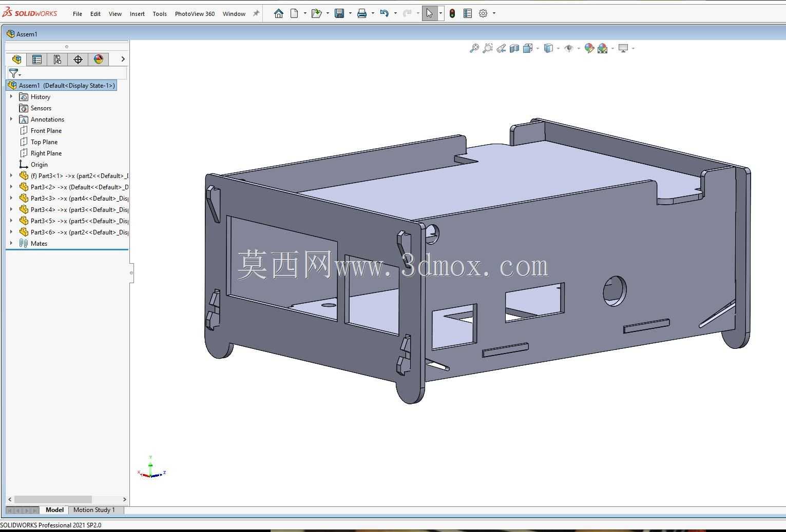This screenshot has width=786, height=532.
Task: Switch to Motion Study 1 tab
Action: [x=94, y=510]
